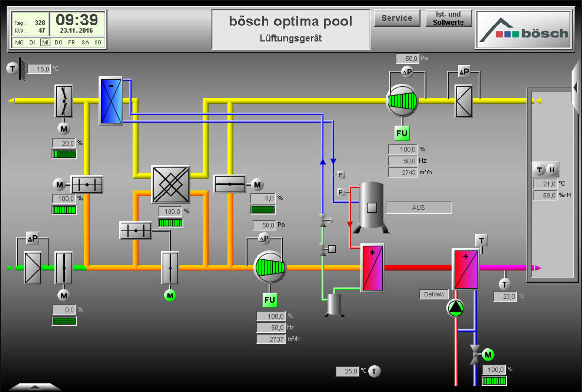Toggle the Betrieb pump status label

[434, 294]
